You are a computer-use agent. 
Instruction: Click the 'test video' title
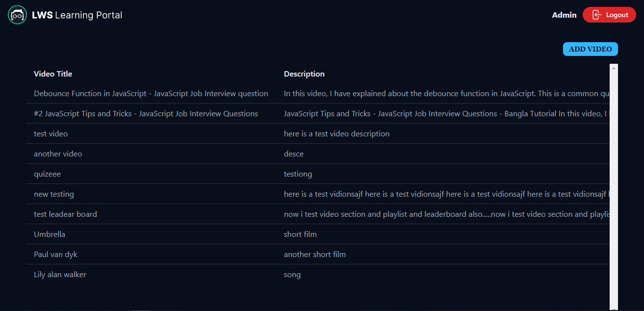[51, 134]
